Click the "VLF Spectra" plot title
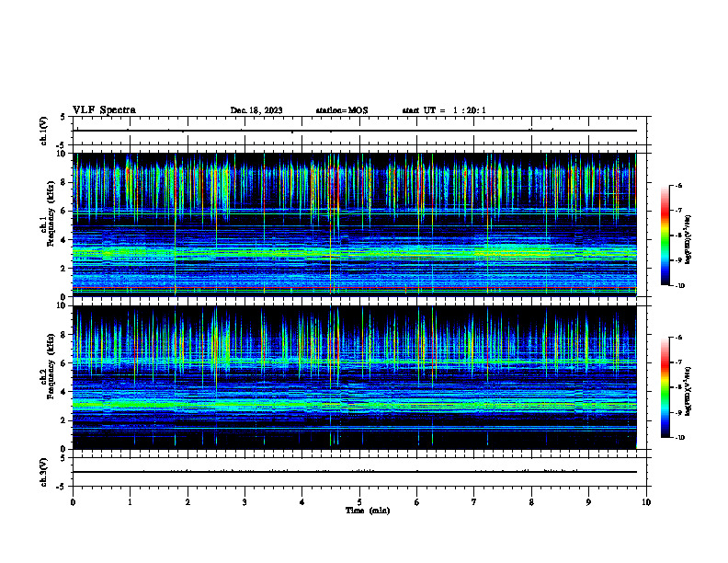This screenshot has height=563, width=728. 104,110
